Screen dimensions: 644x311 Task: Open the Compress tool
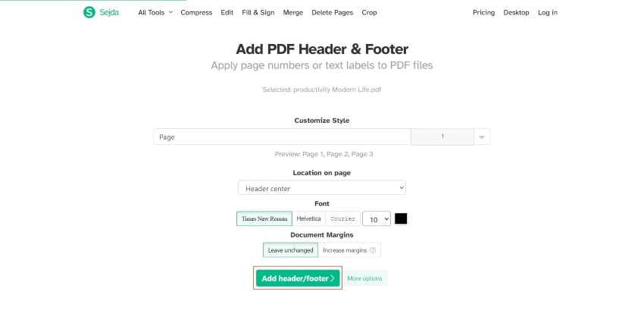(x=197, y=13)
